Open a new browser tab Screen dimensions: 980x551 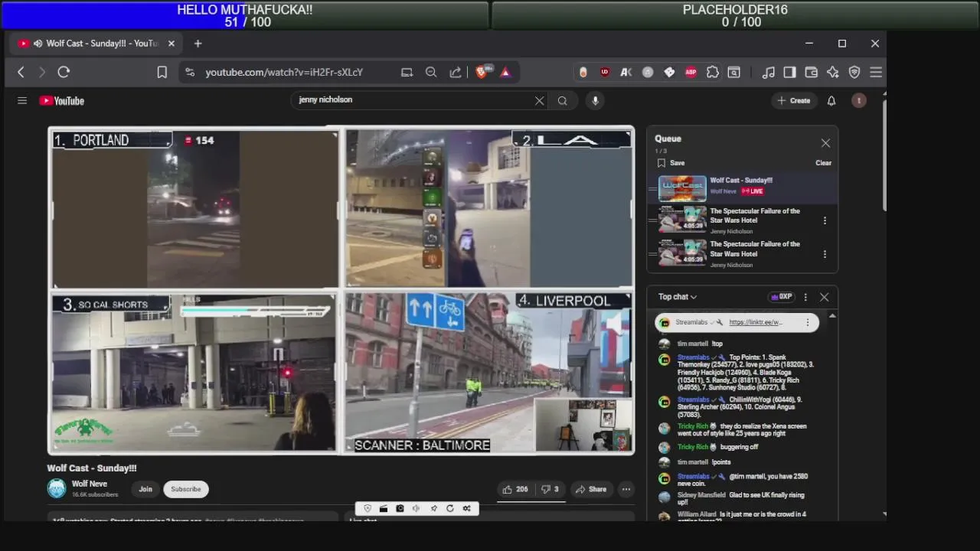click(x=198, y=44)
